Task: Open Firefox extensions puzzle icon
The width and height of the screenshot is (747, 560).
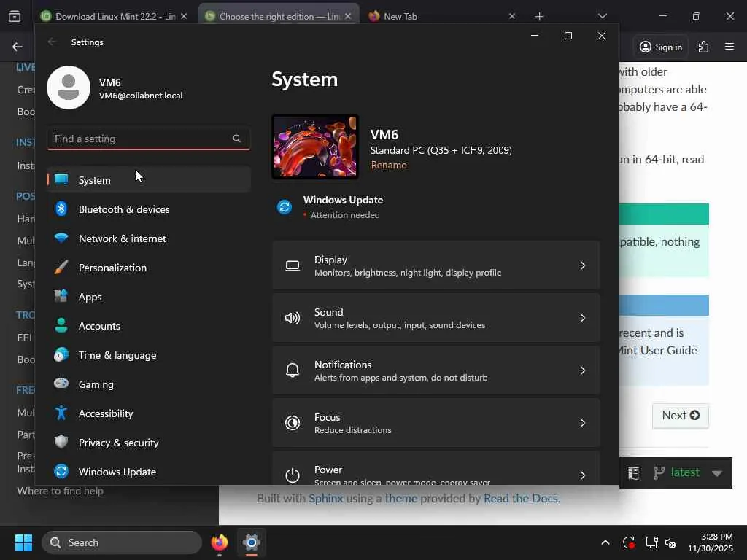Action: (x=703, y=47)
